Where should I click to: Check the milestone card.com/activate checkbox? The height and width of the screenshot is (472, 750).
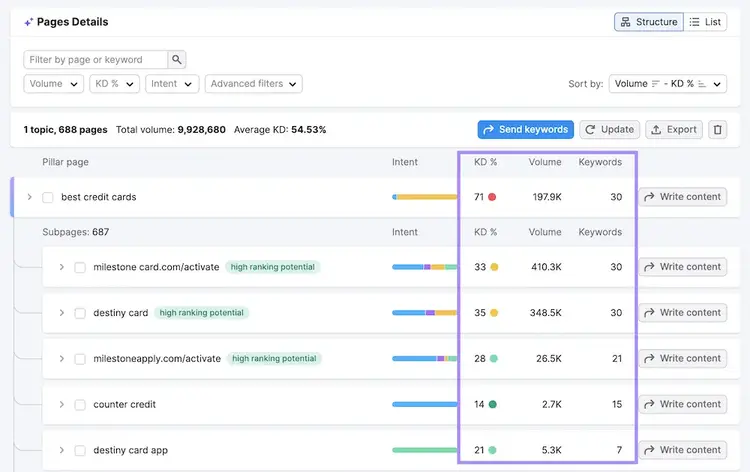pyautogui.click(x=80, y=267)
